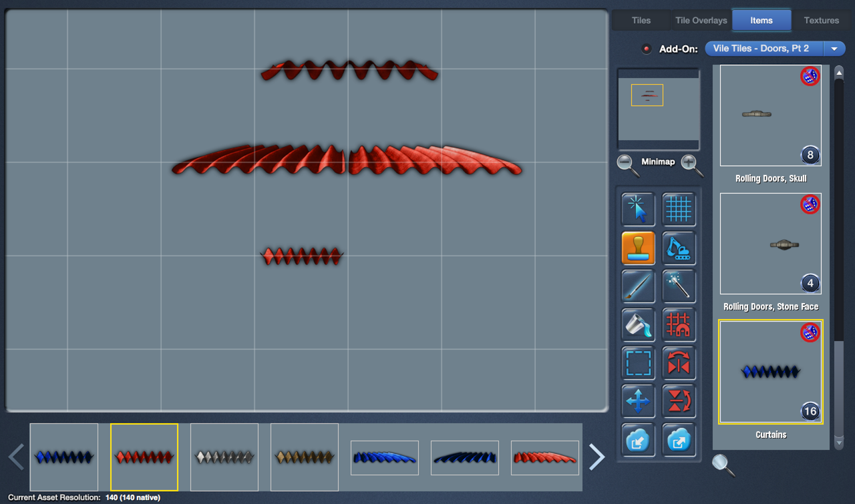The width and height of the screenshot is (855, 504).
Task: Select the red grid magnet snap tool
Action: (x=679, y=325)
